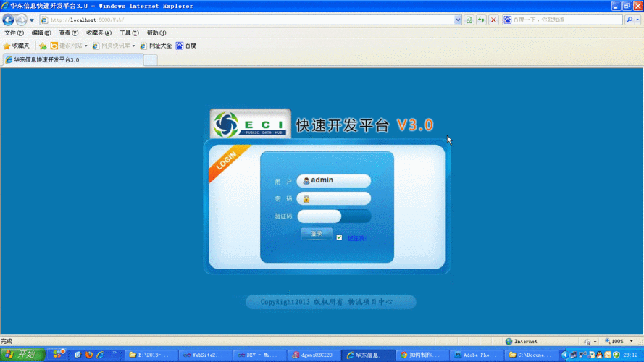Click the green Refresh icon
This screenshot has width=644, height=362.
click(x=481, y=20)
